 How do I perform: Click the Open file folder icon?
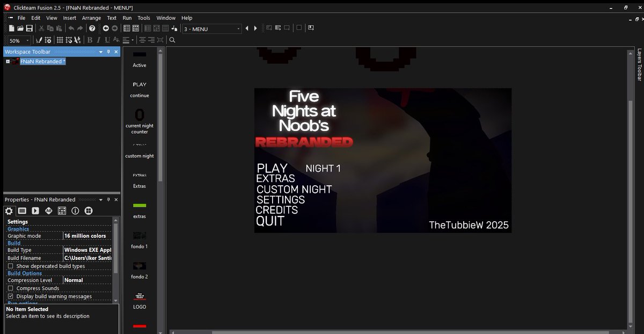20,28
